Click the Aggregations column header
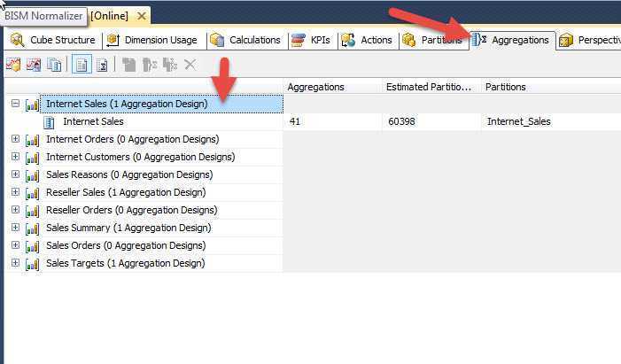 pyautogui.click(x=332, y=87)
